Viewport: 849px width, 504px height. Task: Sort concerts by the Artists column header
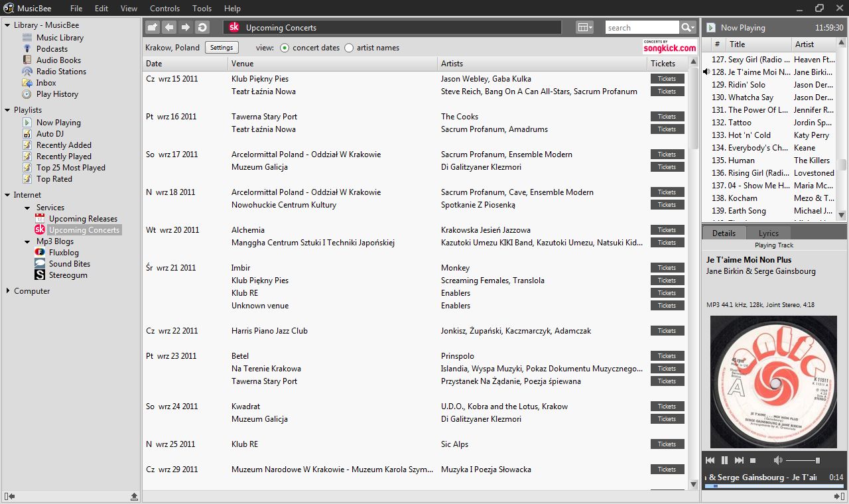(543, 64)
